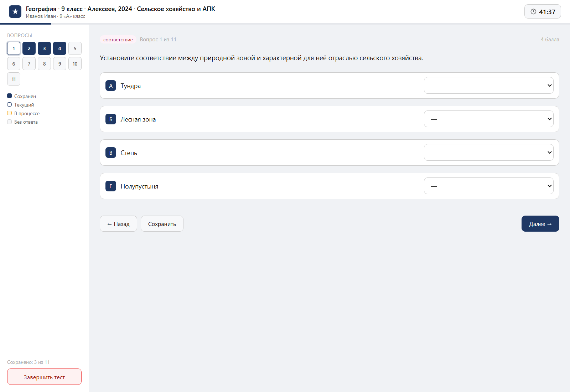Click the letter Г badge beside Полупустыня

click(x=111, y=186)
